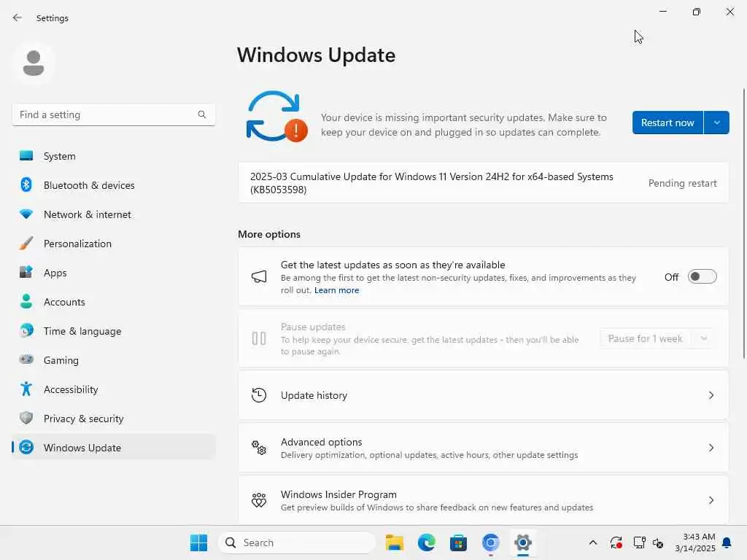Click the notification bell in system tray
This screenshot has height=560, width=747.
pyautogui.click(x=727, y=542)
